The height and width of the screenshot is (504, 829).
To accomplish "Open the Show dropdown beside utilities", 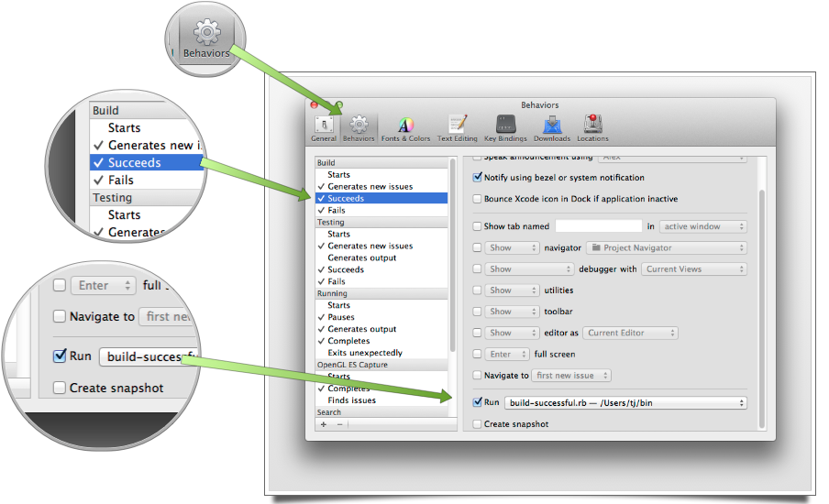I will (512, 290).
